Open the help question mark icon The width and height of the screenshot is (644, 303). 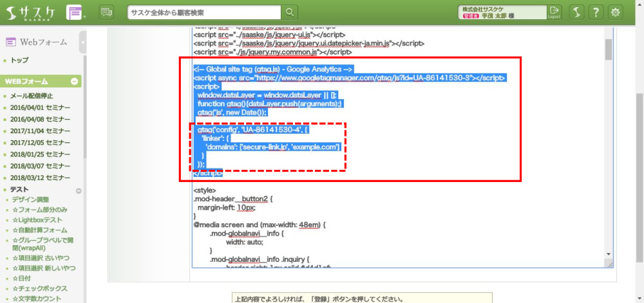pos(596,12)
